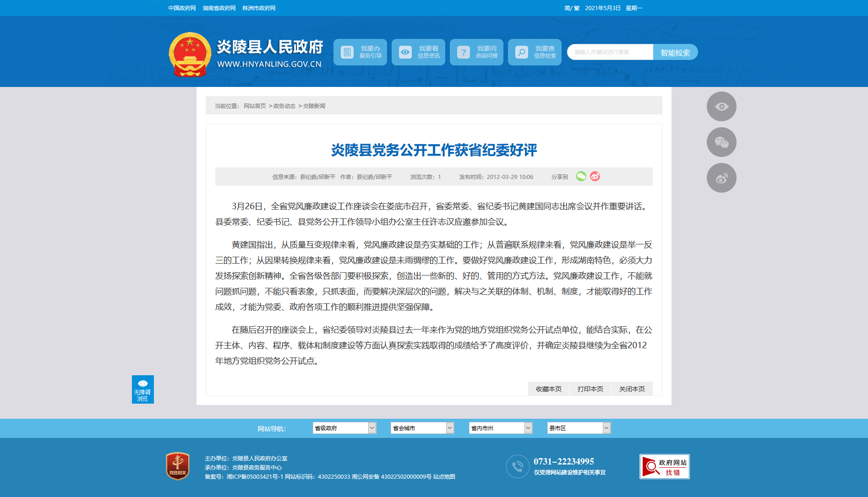
Task: Click the 打印本页 button
Action: [x=590, y=389]
